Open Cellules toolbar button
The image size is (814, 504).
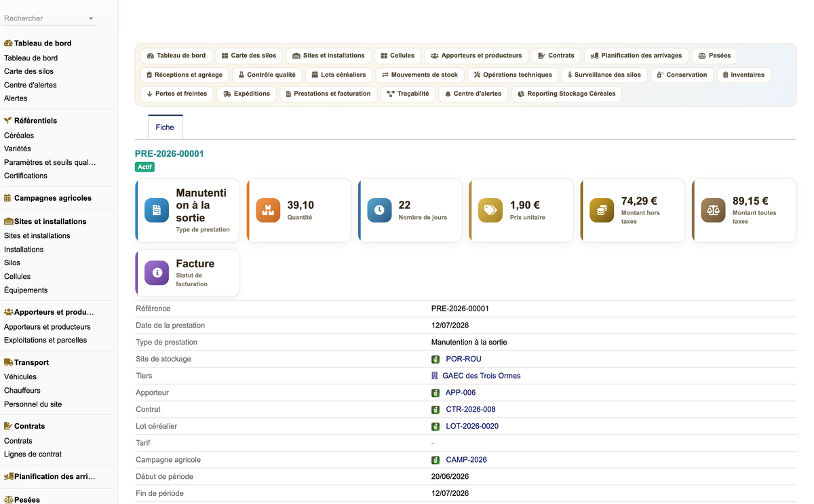pyautogui.click(x=398, y=56)
